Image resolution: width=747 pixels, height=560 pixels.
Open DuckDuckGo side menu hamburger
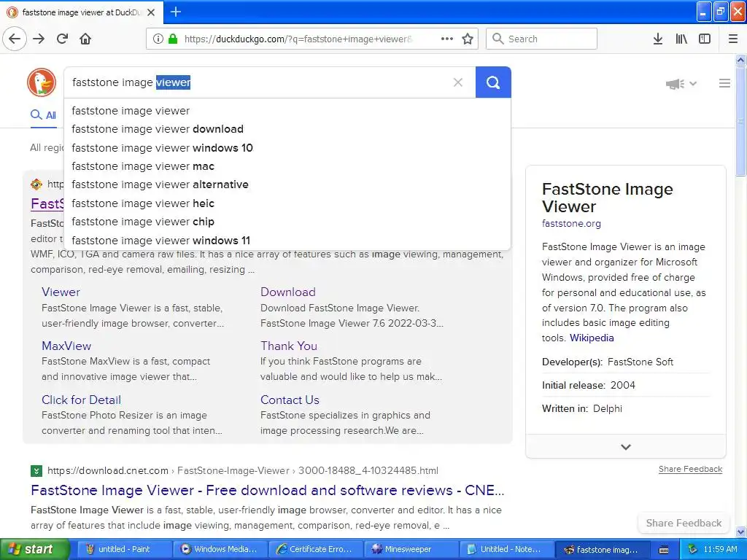pos(724,83)
